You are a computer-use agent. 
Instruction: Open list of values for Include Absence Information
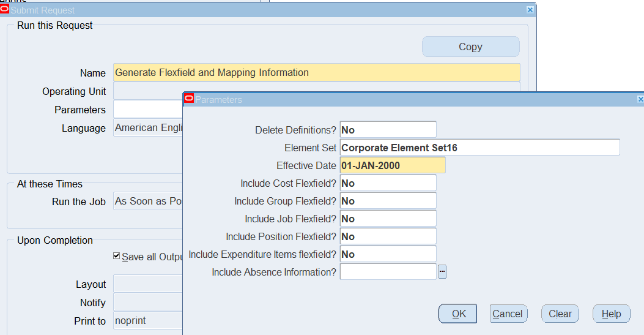coord(442,272)
